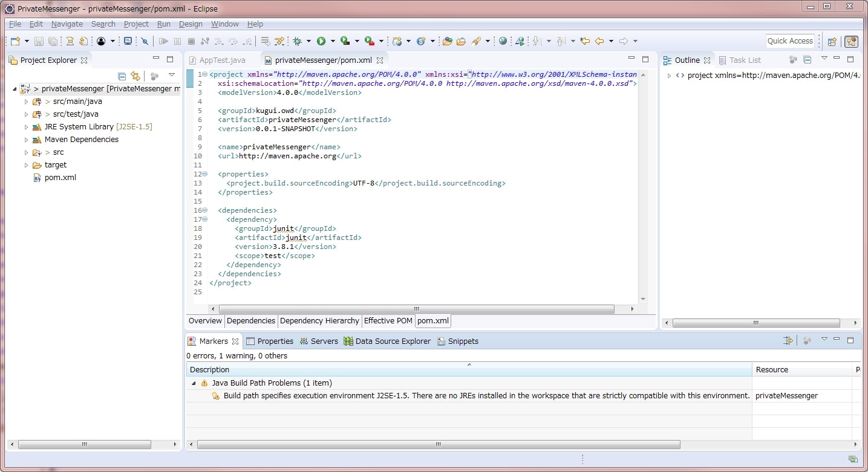Image resolution: width=868 pixels, height=472 pixels.
Task: Expand the src/main/java folder
Action: (26, 102)
